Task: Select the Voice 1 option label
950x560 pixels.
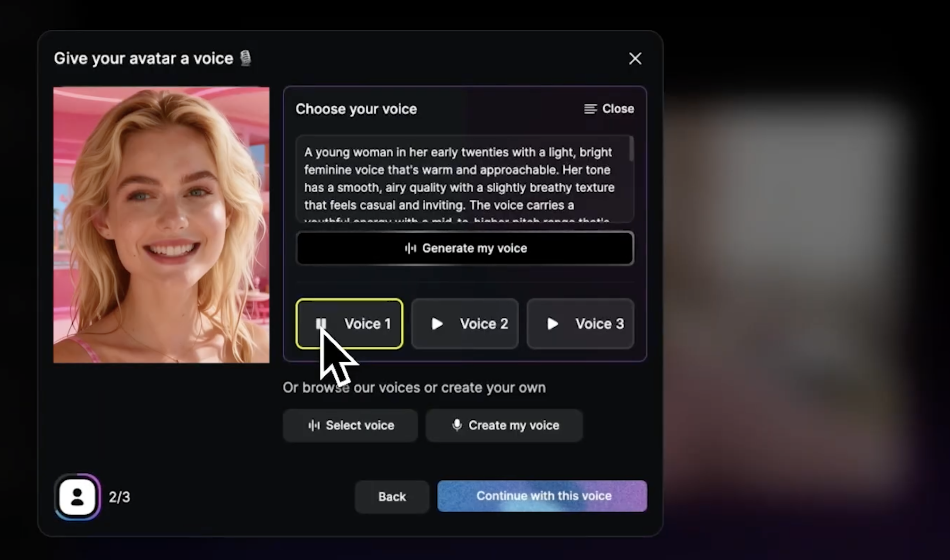Action: point(367,323)
